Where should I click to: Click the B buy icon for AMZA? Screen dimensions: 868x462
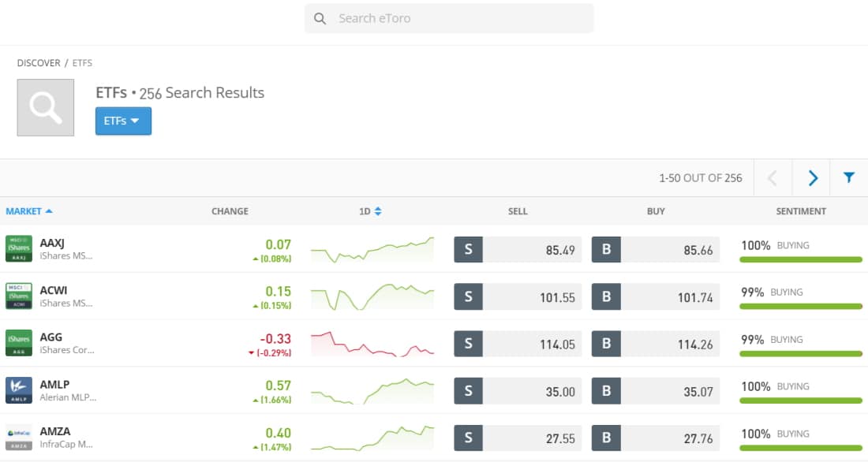coord(606,438)
